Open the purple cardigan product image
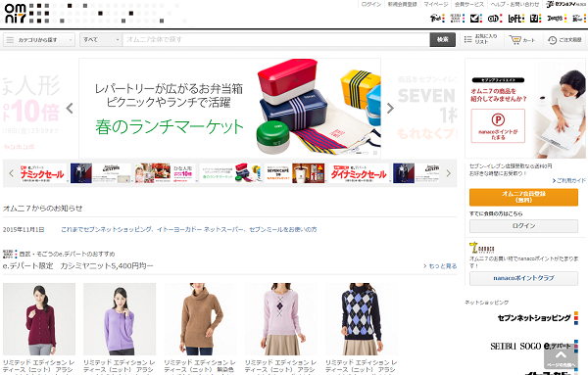588x375 pixels. (x=120, y=319)
